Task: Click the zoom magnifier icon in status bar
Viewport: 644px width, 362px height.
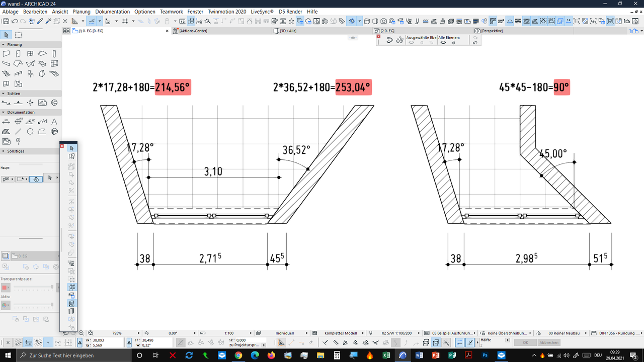Action: pos(82,333)
